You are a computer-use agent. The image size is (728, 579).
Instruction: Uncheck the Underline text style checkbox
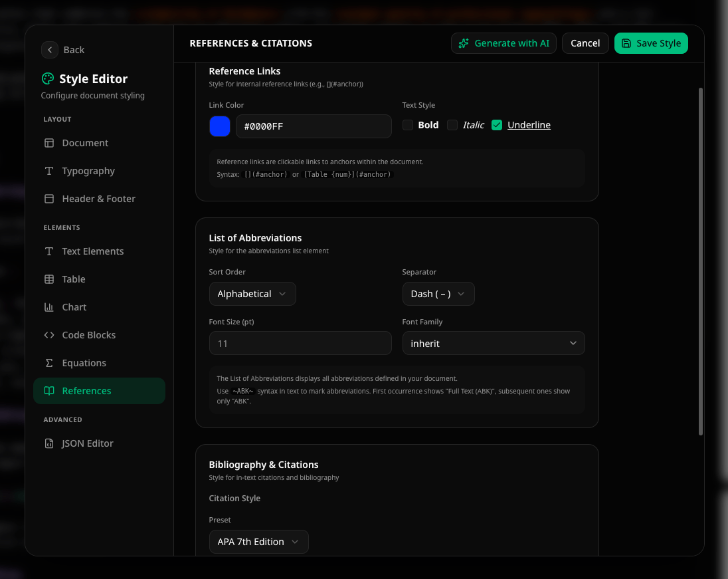coord(497,125)
